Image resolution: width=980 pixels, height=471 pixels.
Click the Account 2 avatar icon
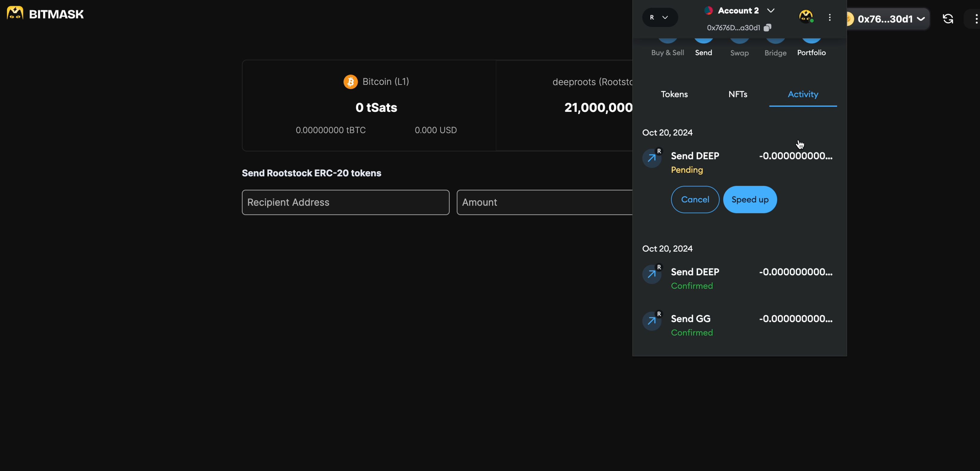(708, 11)
